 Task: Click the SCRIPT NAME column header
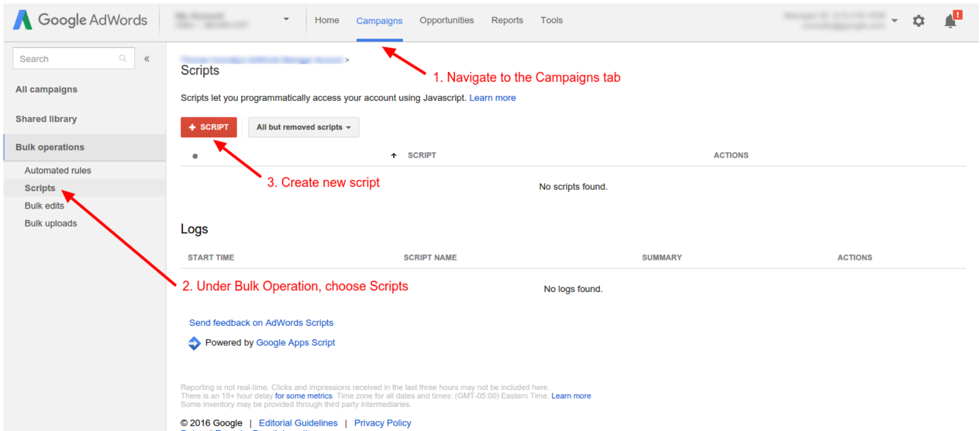[430, 258]
